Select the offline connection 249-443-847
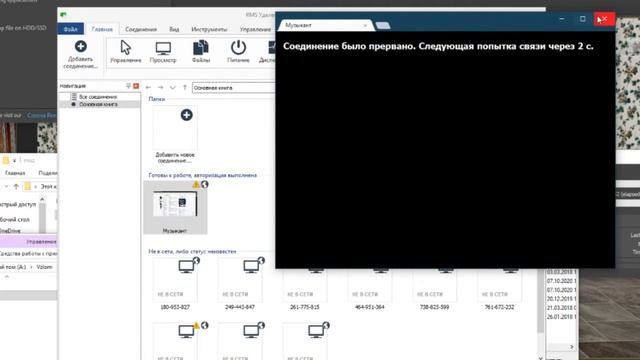 (240, 284)
